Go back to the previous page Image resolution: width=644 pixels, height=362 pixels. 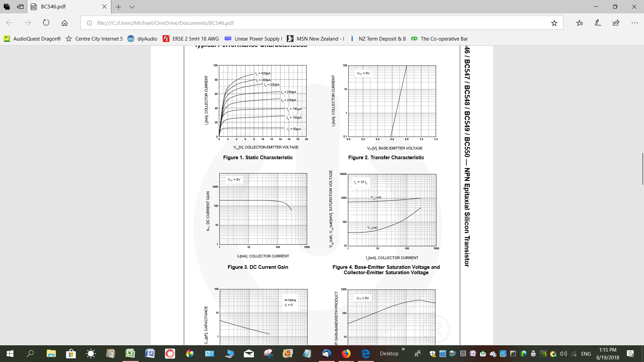(x=9, y=23)
